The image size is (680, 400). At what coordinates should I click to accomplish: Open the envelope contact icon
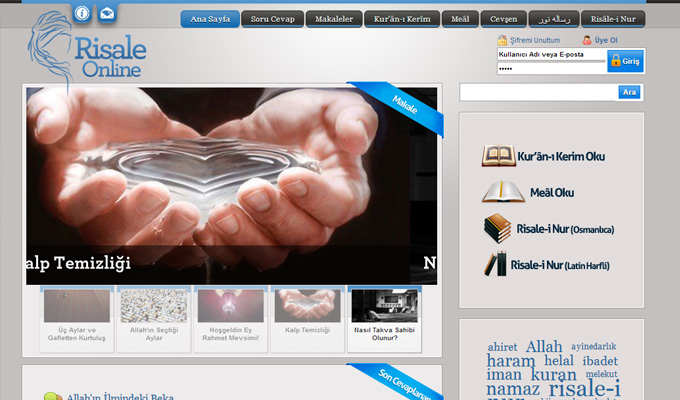click(x=107, y=13)
